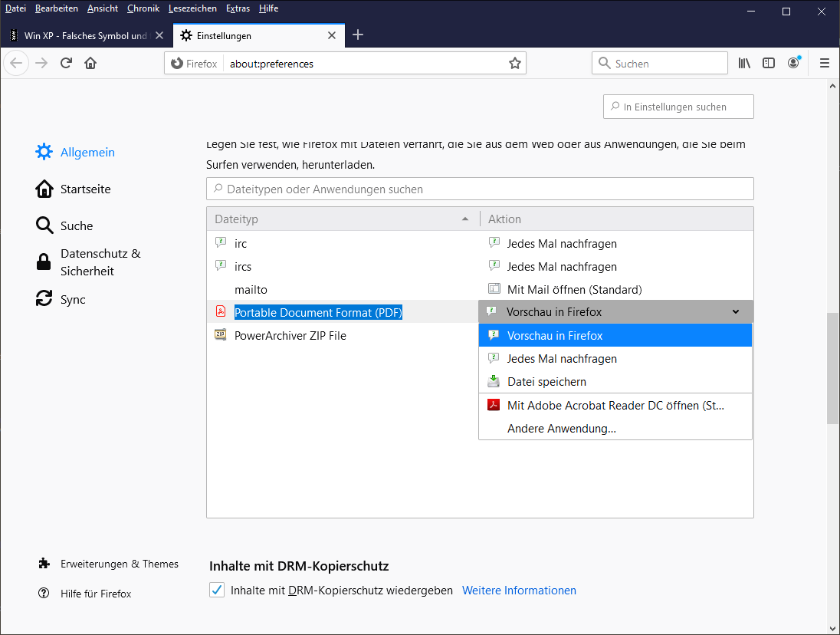Open the Lesezeichen menu

[192, 8]
